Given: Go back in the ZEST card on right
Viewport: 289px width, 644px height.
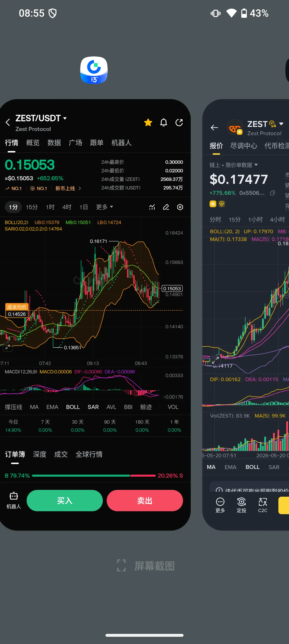Looking at the screenshot, I should click(x=214, y=128).
